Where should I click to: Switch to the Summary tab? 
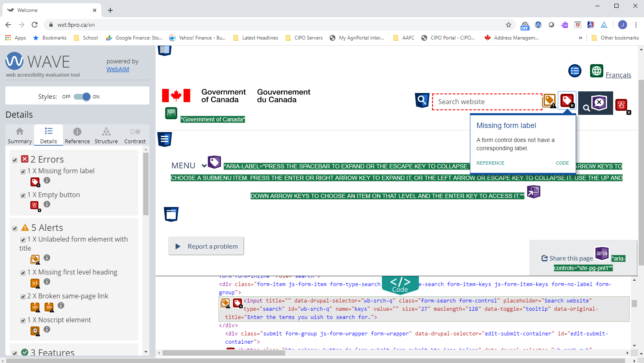coord(20,135)
